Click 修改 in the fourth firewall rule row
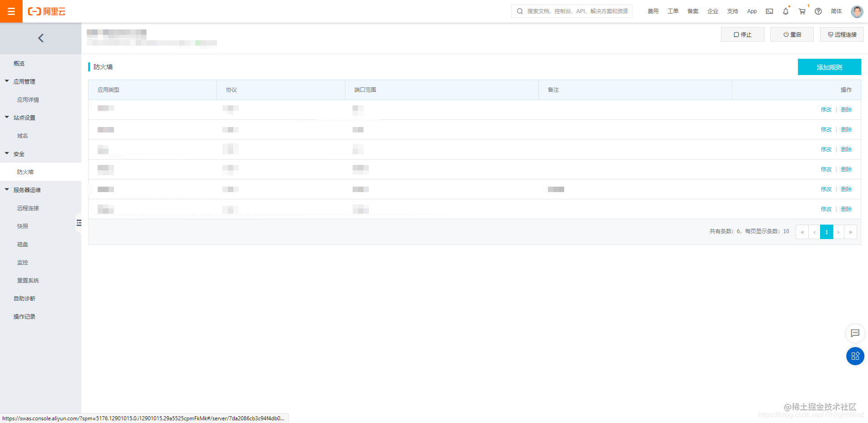Screen dimensions: 868x423 coord(826,169)
